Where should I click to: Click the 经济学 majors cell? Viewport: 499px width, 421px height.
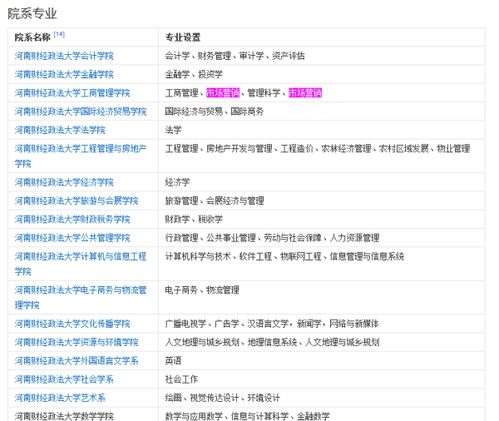coord(322,182)
